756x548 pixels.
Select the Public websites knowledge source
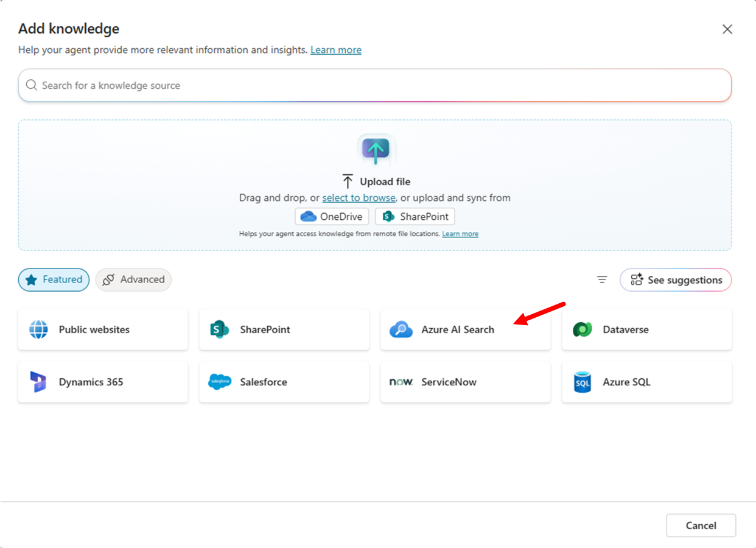tap(103, 329)
